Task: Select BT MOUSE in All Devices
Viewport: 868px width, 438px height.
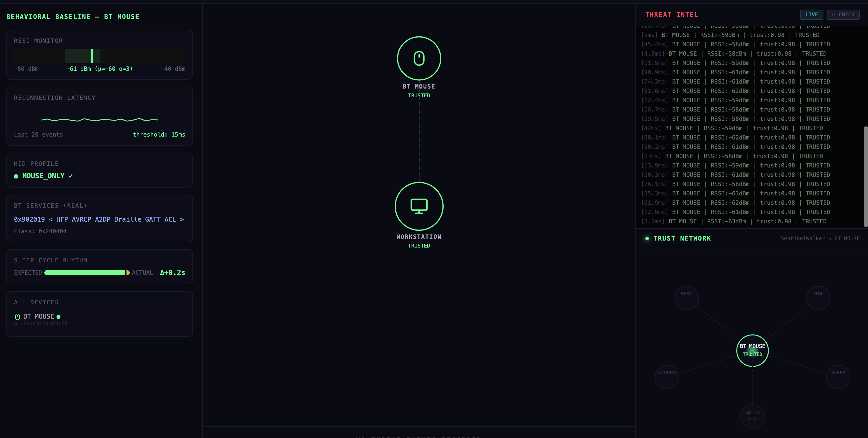Action: click(38, 317)
